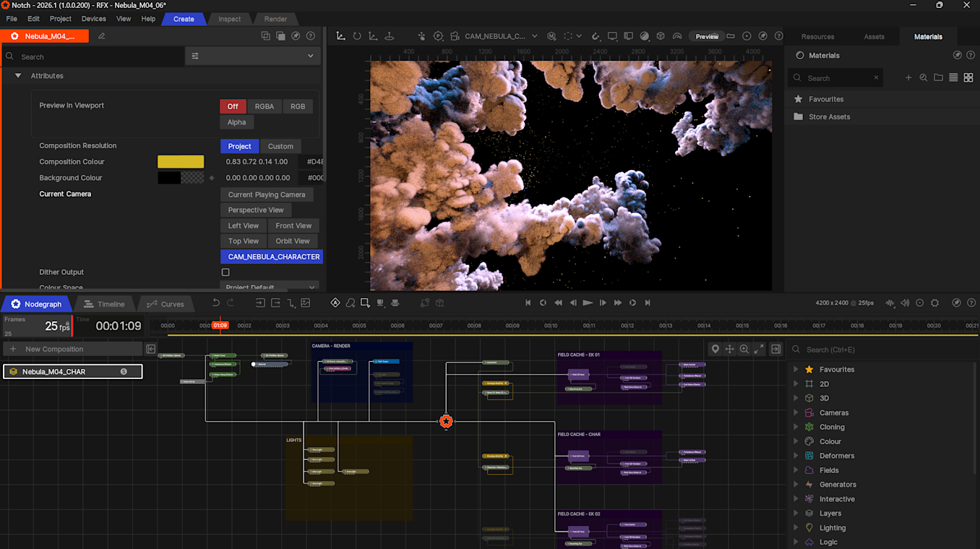This screenshot has height=549, width=980.
Task: Switch Materials panel to grid view
Action: pos(968,78)
